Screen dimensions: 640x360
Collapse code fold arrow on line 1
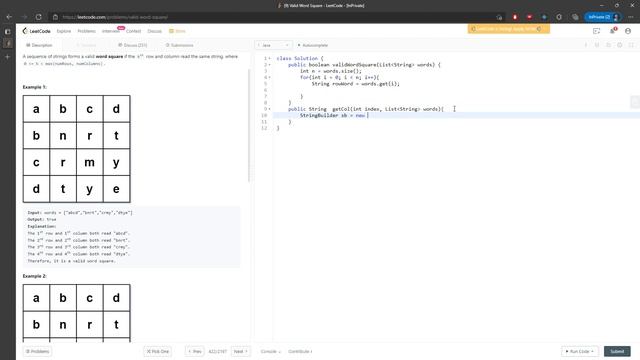[x=270, y=58]
